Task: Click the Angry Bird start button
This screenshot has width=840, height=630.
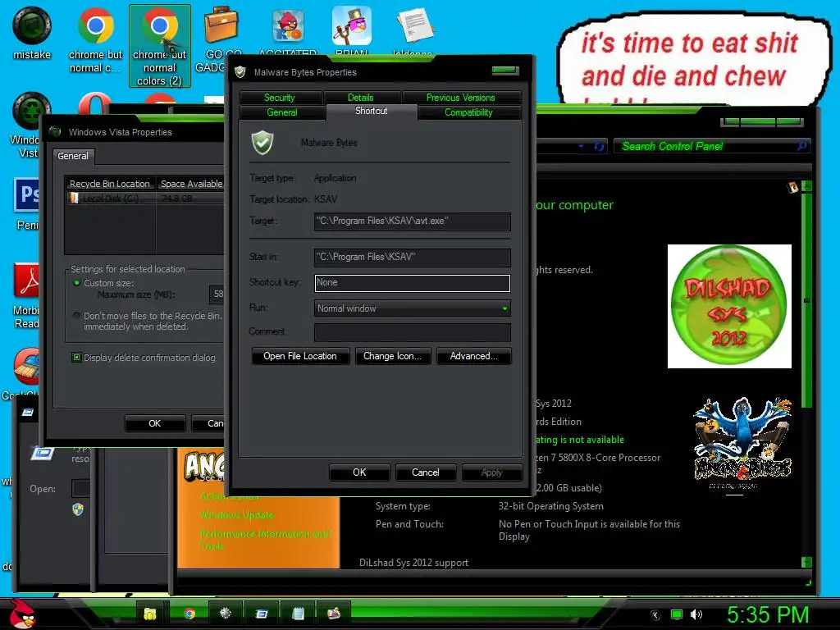Action: click(22, 614)
